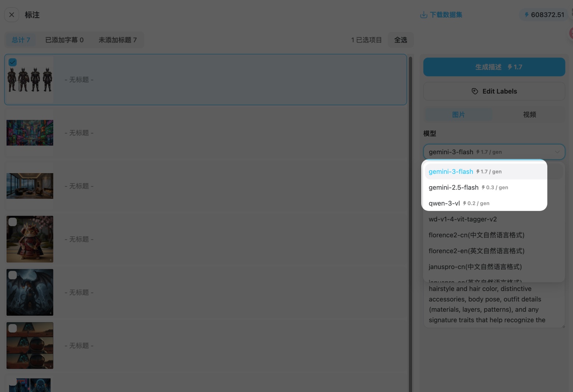Close the annotation panel with X icon

[12, 15]
